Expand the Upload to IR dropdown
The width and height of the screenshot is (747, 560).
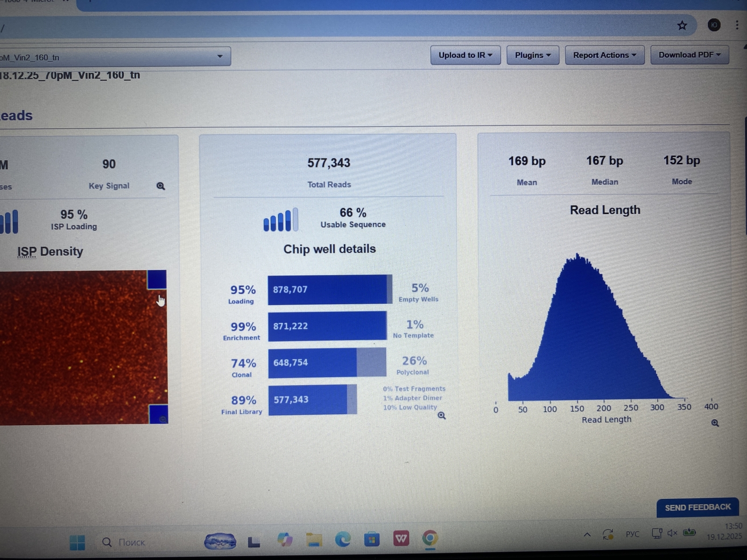point(465,55)
